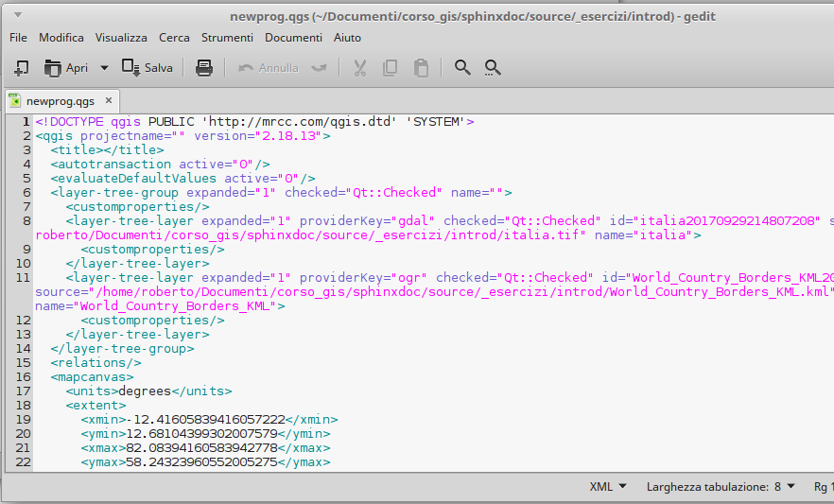Open the Visualizza menu

(121, 38)
